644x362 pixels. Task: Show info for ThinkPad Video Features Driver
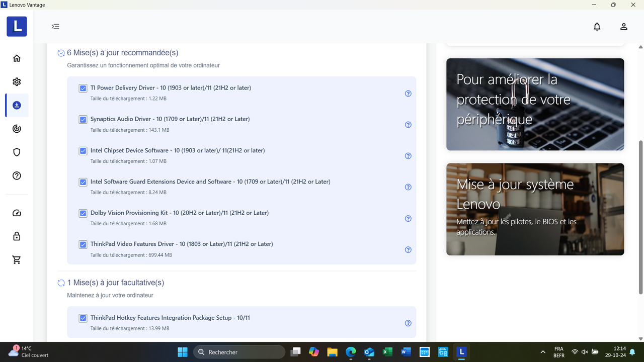coord(408,250)
